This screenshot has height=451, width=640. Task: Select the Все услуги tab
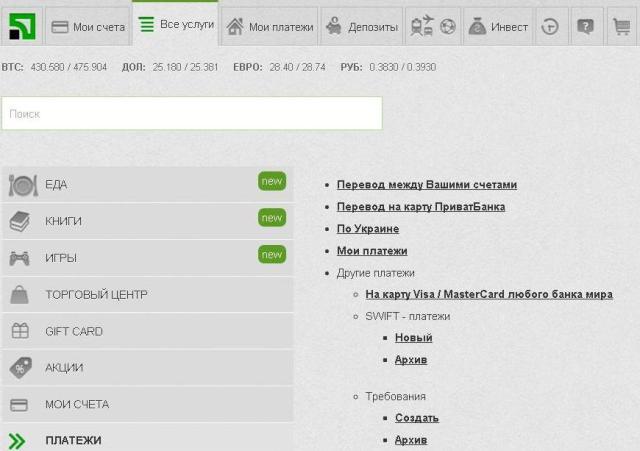[176, 24]
